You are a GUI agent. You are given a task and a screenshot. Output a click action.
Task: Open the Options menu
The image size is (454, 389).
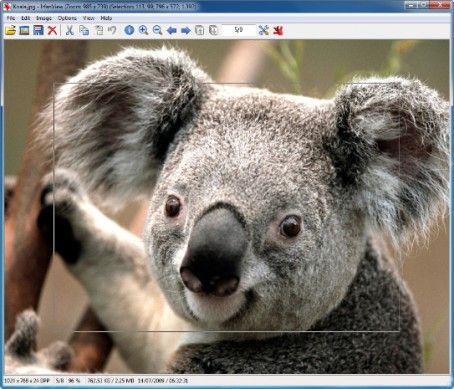tap(67, 18)
